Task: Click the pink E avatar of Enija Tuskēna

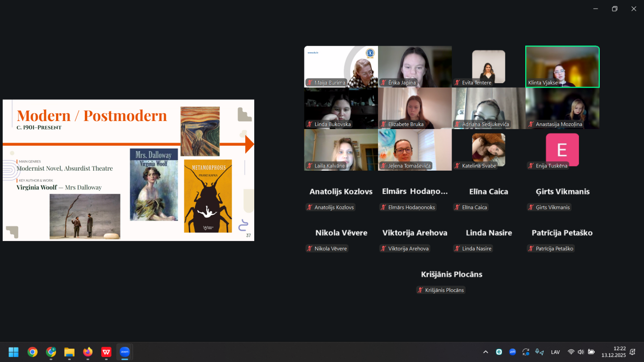Action: [562, 149]
